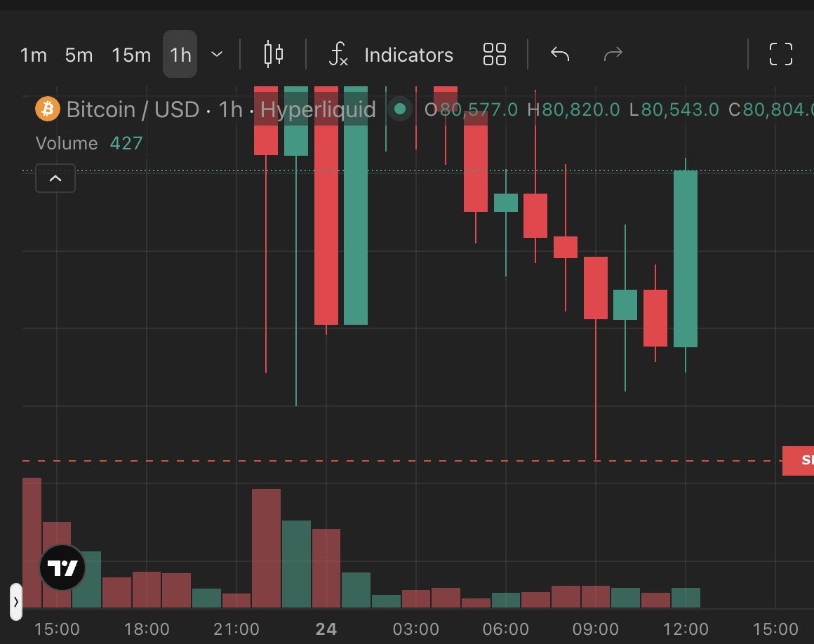Click the 12:00 time axis label
Screen dimensions: 814x644
tap(686, 629)
